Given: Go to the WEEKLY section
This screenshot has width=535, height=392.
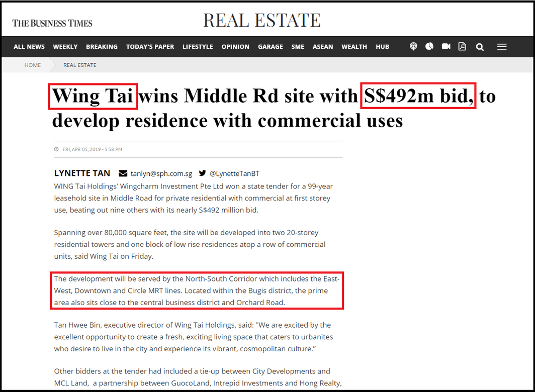Looking at the screenshot, I should 65,47.
